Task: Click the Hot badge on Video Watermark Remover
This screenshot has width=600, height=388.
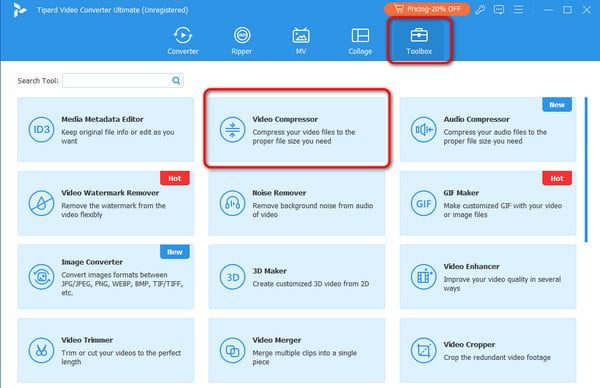Action: click(174, 178)
